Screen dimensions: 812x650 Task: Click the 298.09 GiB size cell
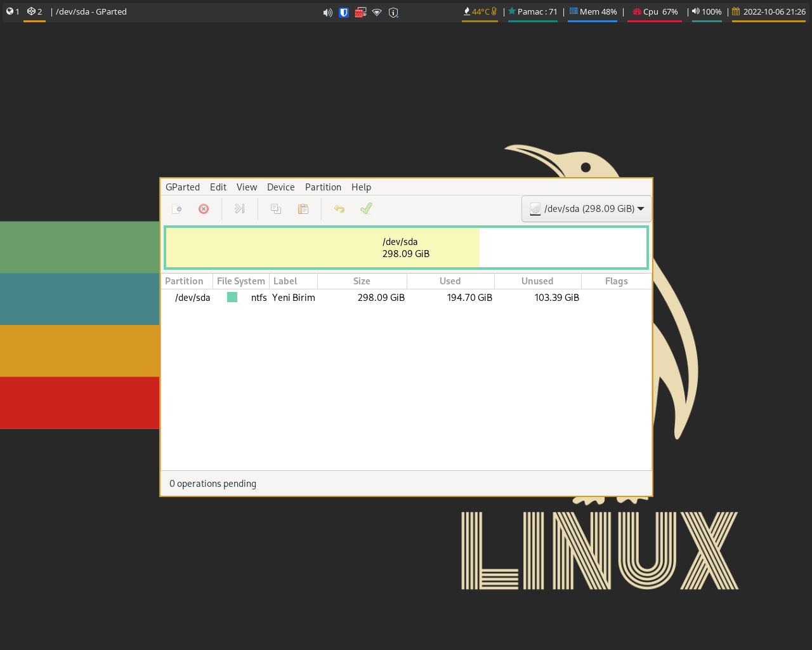[381, 298]
